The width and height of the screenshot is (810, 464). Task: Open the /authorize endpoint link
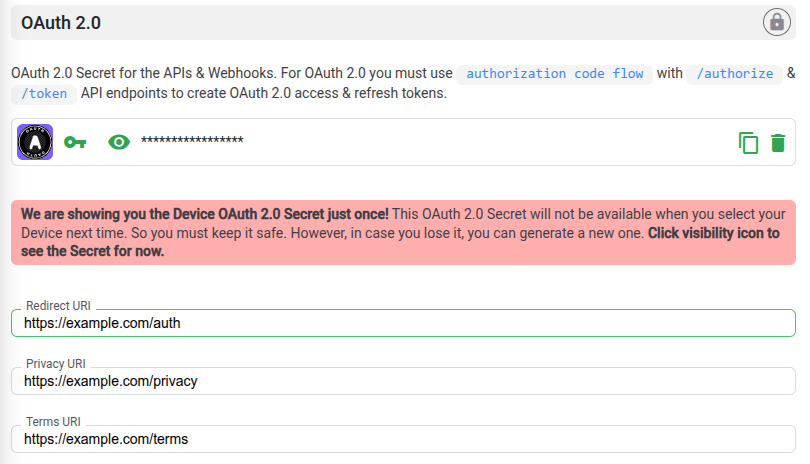(x=735, y=74)
